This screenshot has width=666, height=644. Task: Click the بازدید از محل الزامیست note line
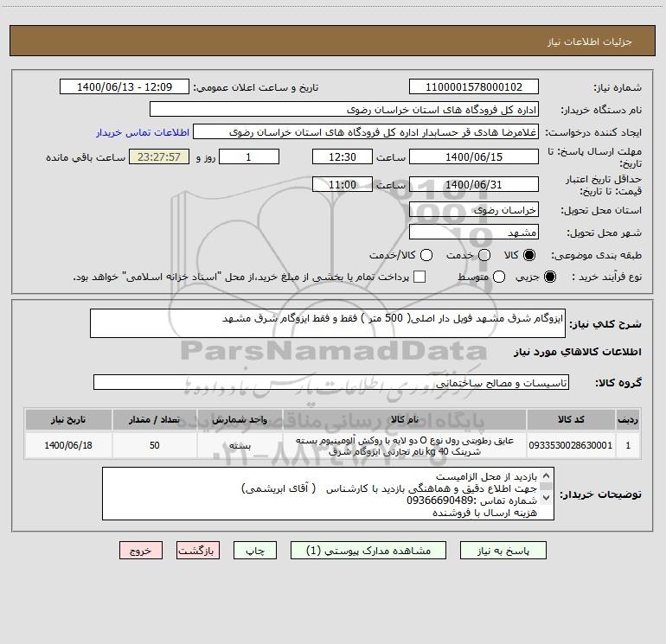tap(486, 476)
